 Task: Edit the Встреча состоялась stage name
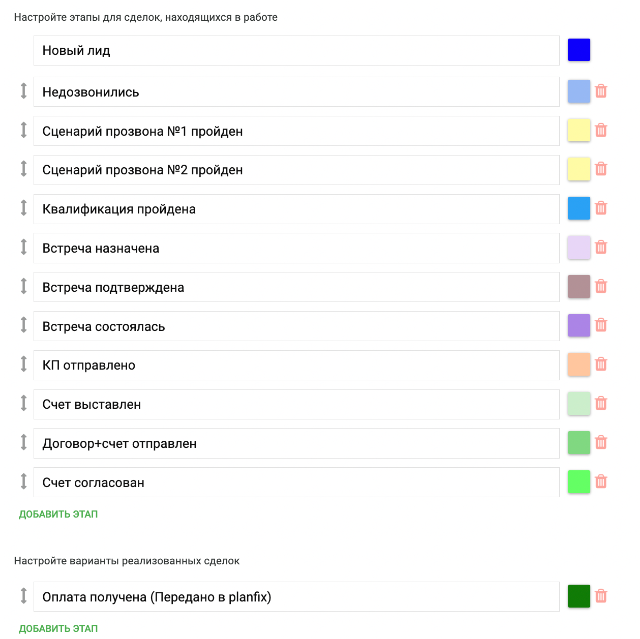296,326
